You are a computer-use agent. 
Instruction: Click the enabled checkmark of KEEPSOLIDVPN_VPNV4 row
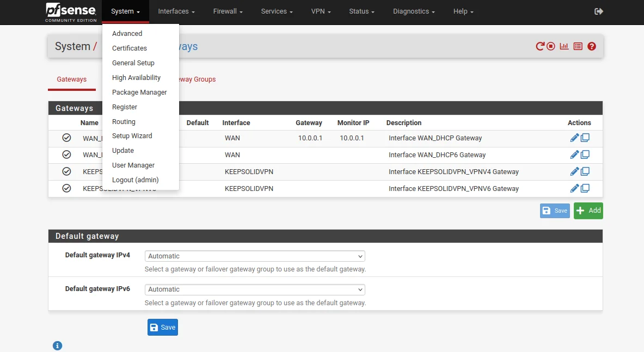tap(66, 171)
